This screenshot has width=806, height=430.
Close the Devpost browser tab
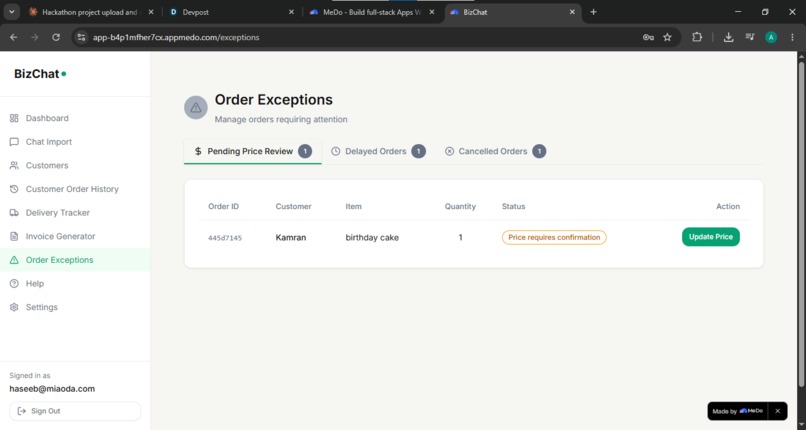[x=291, y=12]
